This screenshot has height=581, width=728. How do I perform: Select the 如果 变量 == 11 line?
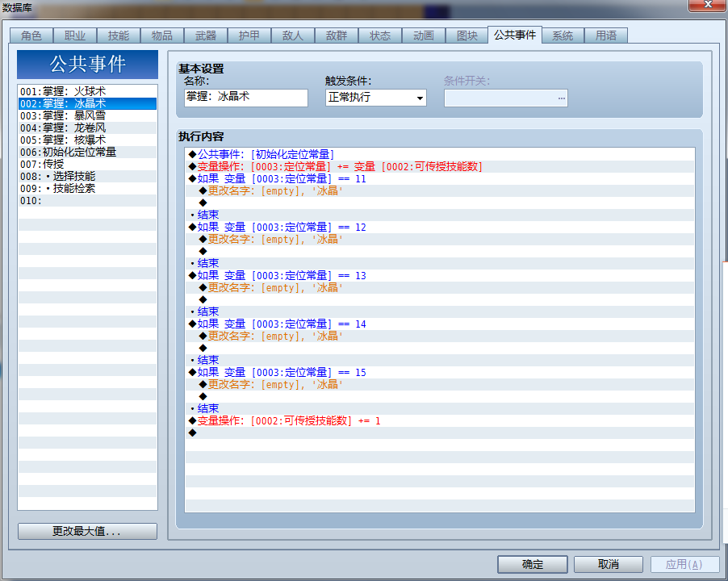tap(440, 178)
